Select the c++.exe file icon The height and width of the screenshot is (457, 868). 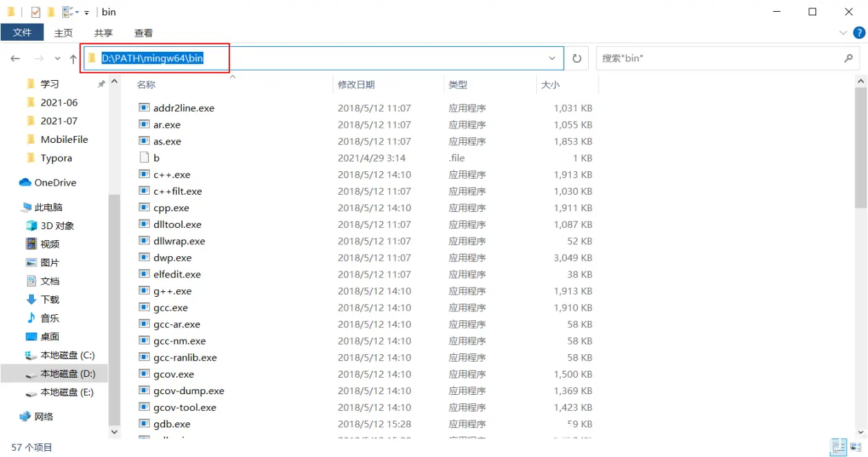tap(144, 175)
